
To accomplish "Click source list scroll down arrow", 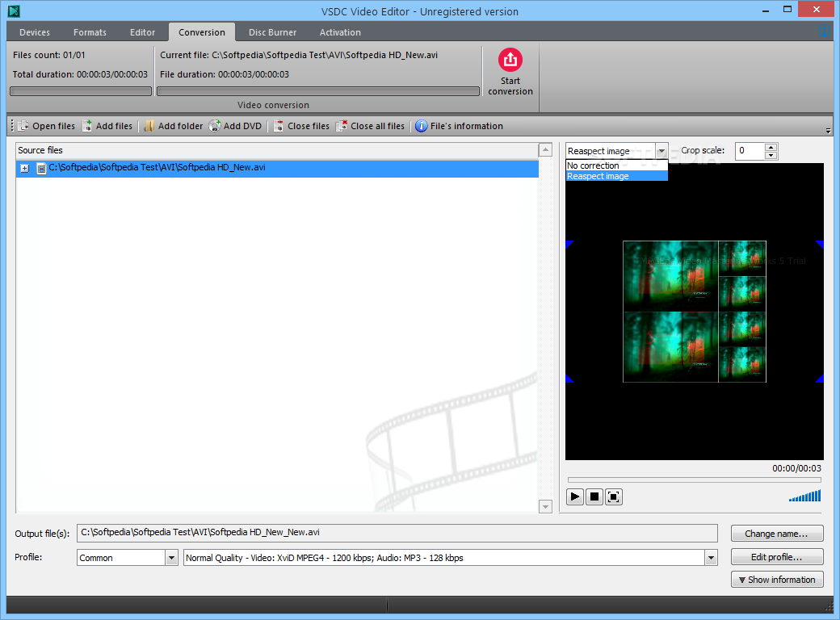I will (x=545, y=506).
